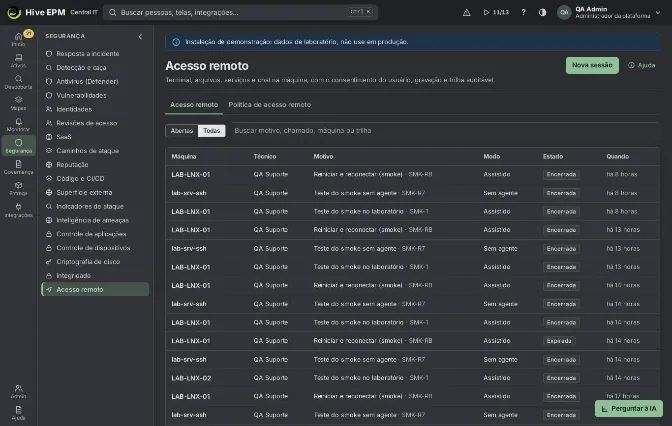Focus the Buscar motivo, chamado search field
Viewport: 672px width, 426px height.
pyautogui.click(x=444, y=131)
